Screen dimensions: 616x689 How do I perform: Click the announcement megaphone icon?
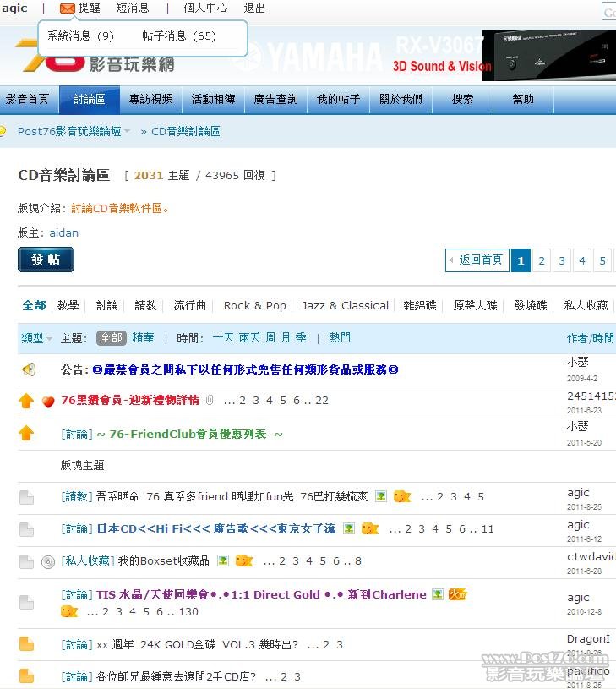click(x=29, y=369)
